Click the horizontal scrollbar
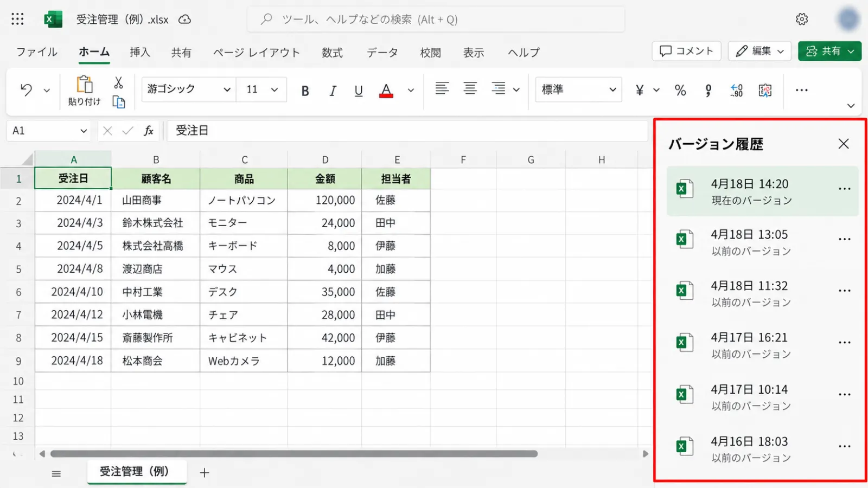 tap(294, 454)
